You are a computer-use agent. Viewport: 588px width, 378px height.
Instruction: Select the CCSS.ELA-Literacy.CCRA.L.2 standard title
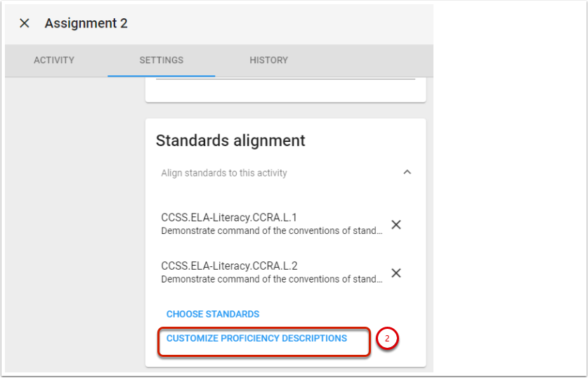click(x=229, y=266)
